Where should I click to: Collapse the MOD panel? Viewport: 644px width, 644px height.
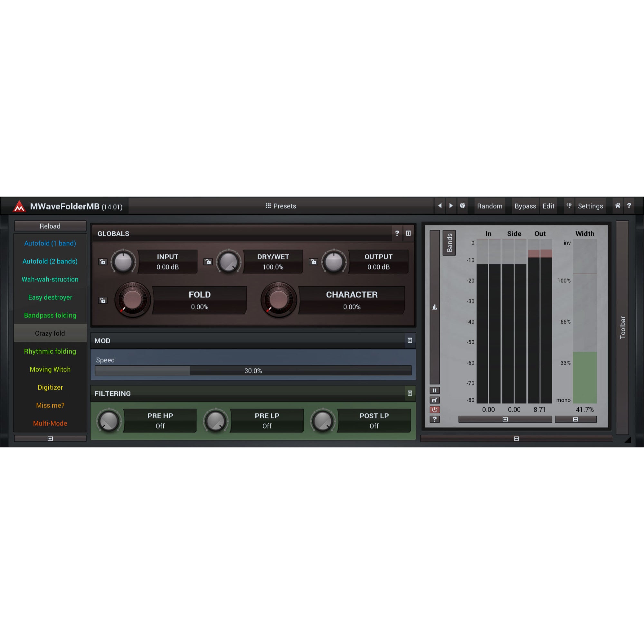410,340
